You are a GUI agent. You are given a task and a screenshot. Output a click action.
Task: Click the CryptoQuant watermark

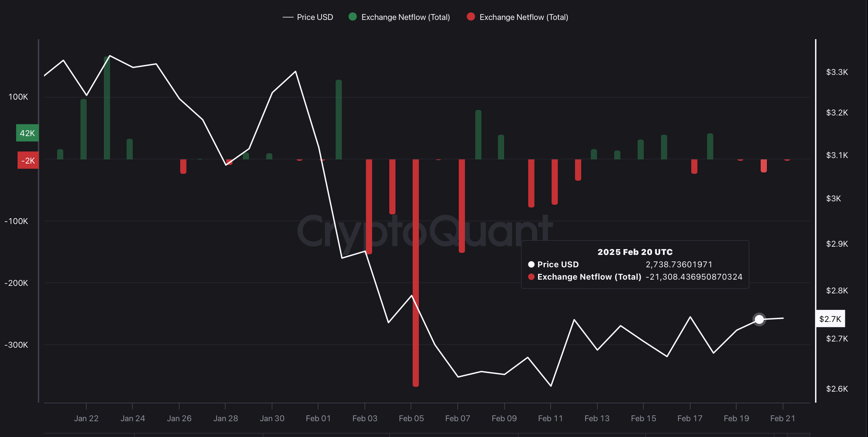click(x=425, y=231)
